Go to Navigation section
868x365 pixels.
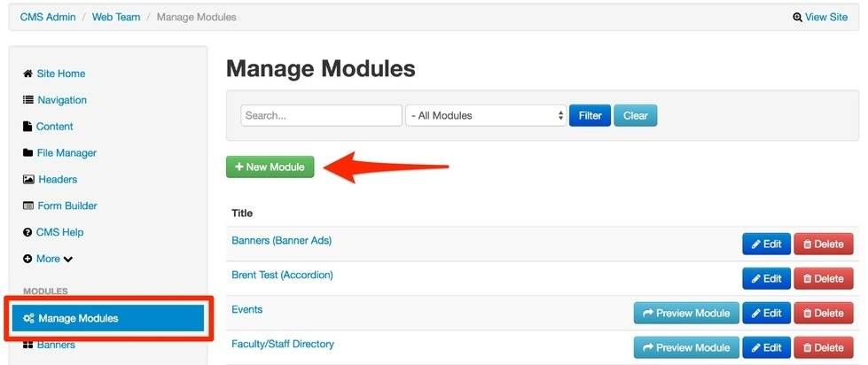(x=61, y=100)
